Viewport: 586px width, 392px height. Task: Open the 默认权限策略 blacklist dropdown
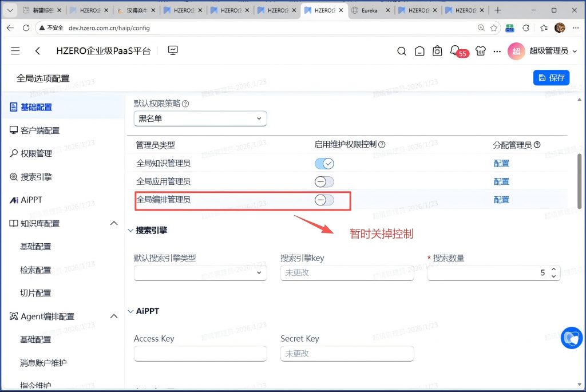coord(200,118)
